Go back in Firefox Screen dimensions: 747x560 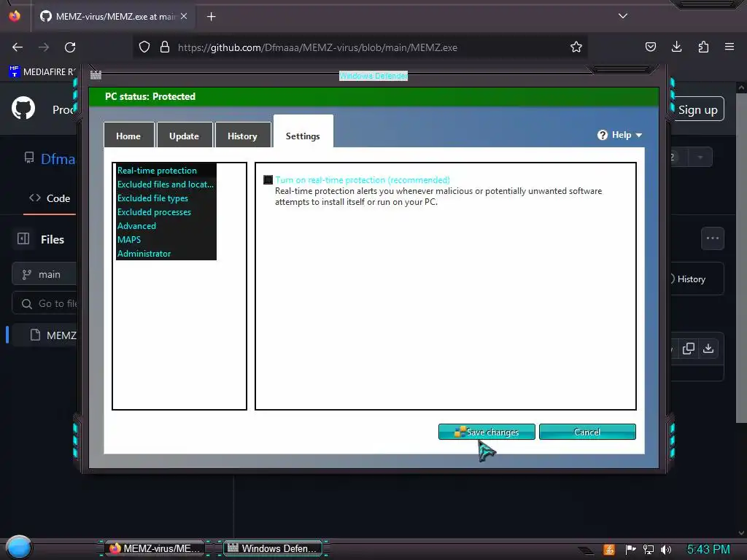(18, 47)
